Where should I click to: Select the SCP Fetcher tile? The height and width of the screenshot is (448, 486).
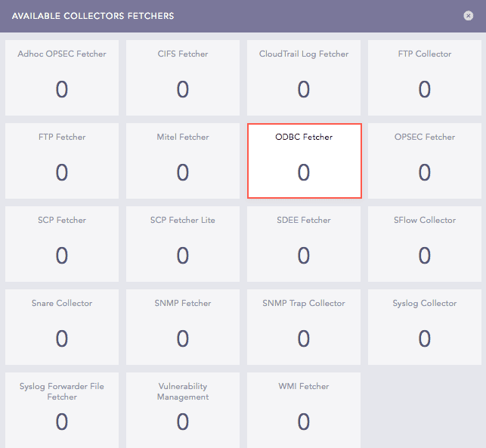coord(62,244)
